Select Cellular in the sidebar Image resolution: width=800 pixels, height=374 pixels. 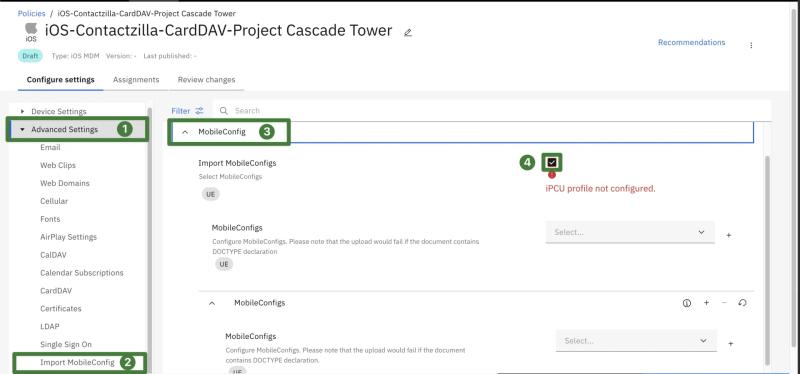click(x=54, y=201)
